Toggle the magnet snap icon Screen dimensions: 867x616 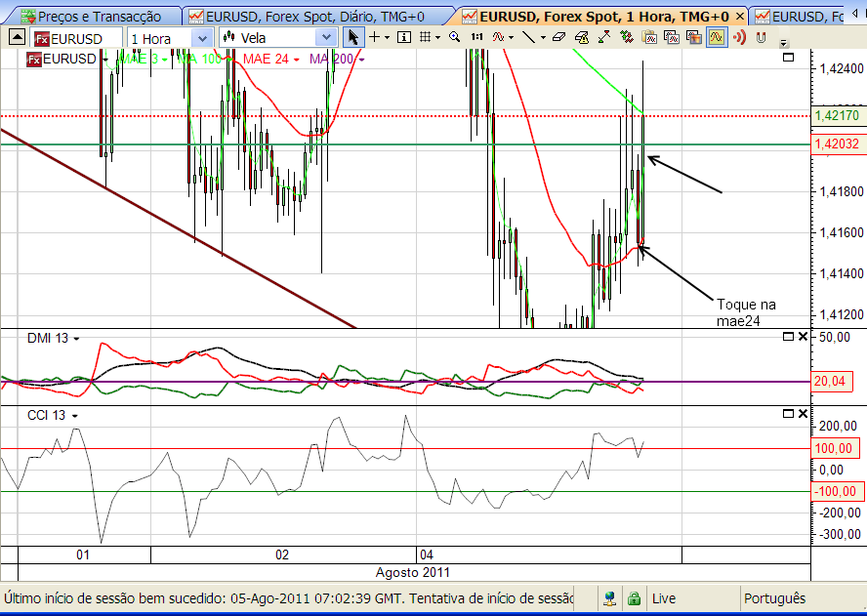(x=762, y=38)
